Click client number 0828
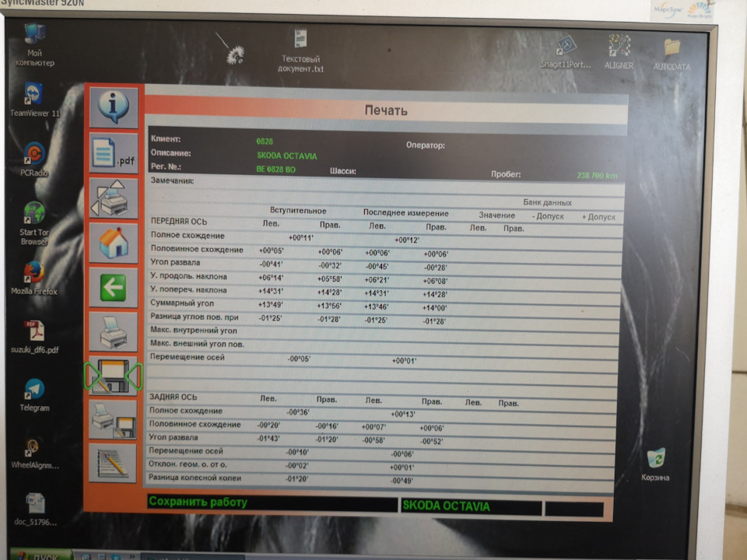747x560 pixels. click(x=265, y=142)
